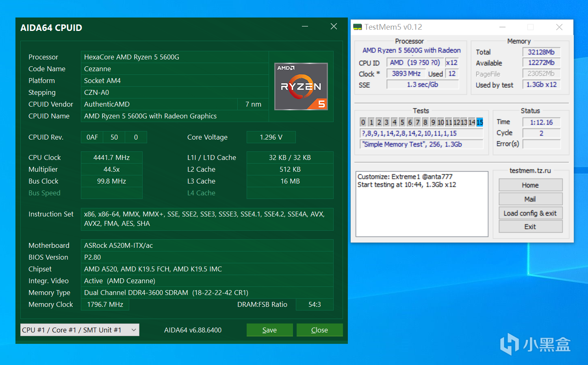Select test number 0 indicator
This screenshot has width=588, height=365.
363,122
